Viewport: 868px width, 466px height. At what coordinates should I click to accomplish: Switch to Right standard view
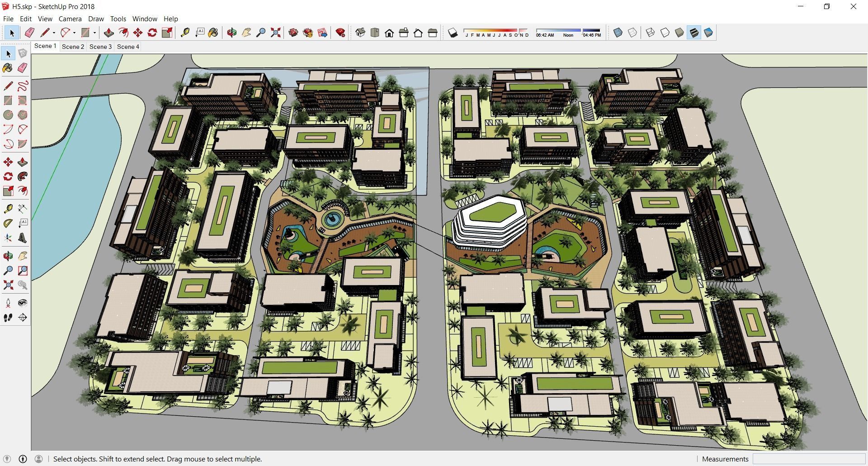[x=404, y=33]
